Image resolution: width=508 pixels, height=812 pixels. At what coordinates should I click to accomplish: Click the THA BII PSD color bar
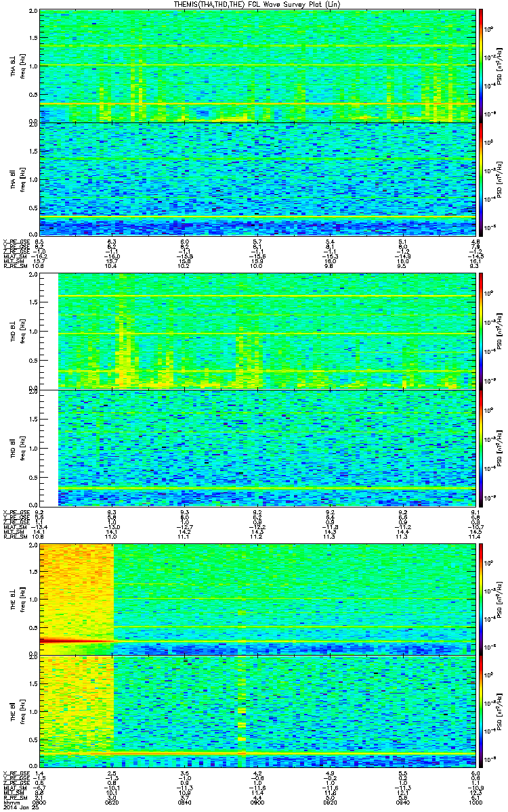482,179
